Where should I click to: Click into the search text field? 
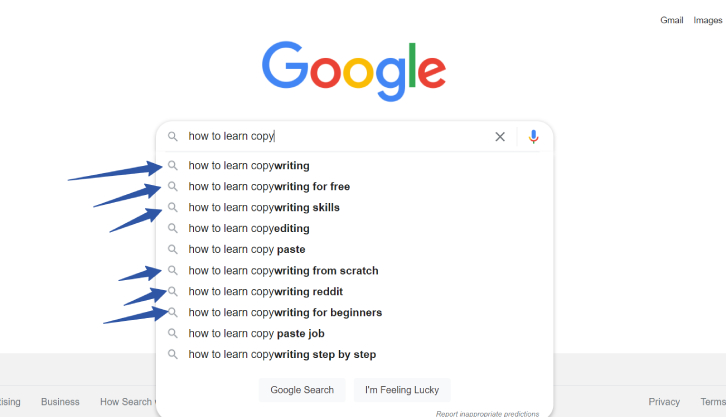(338, 137)
